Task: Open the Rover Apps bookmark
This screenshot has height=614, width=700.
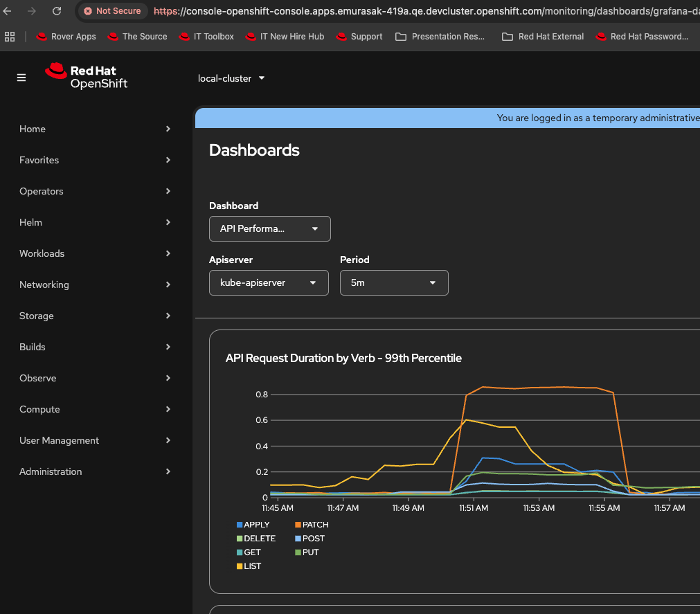Action: click(x=66, y=37)
